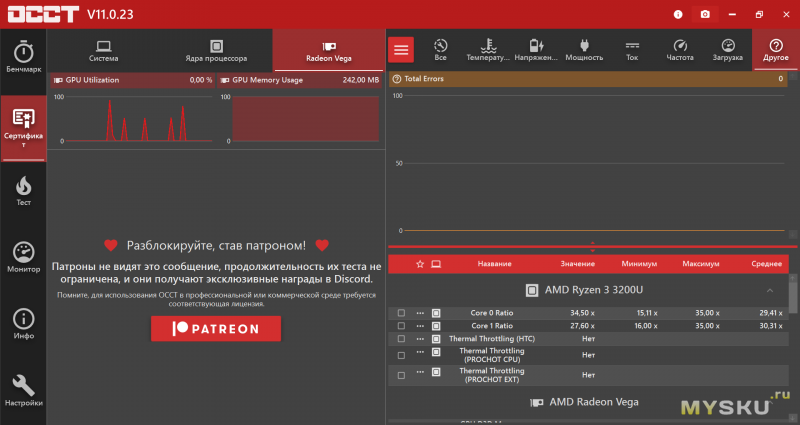Viewport: 800px width, 425px height.
Task: Click the Total Errors graph header
Action: (x=588, y=79)
